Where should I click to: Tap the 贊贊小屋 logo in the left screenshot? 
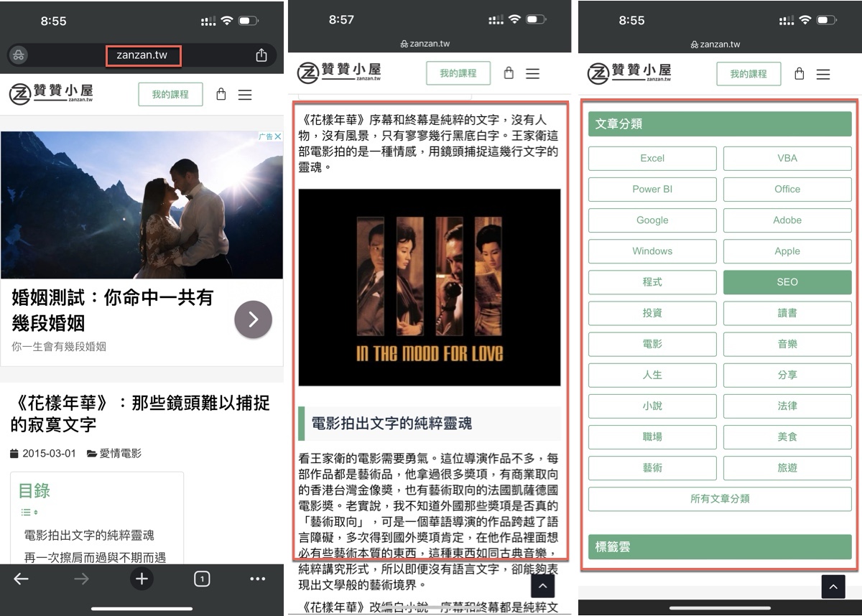point(51,94)
